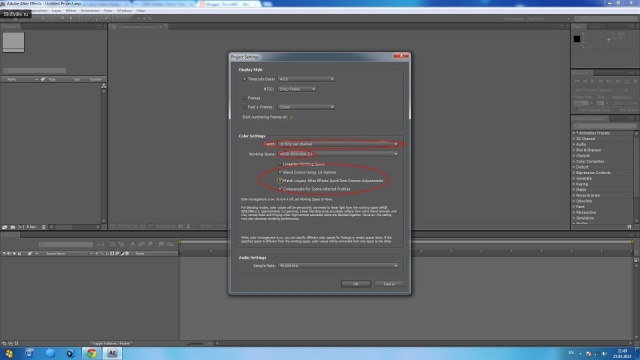Open the Window menu

(x=124, y=11)
